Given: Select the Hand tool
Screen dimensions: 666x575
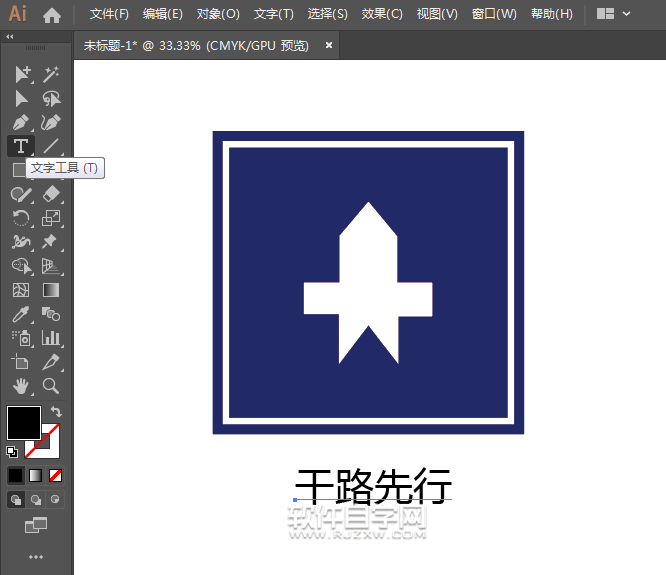Looking at the screenshot, I should [21, 386].
